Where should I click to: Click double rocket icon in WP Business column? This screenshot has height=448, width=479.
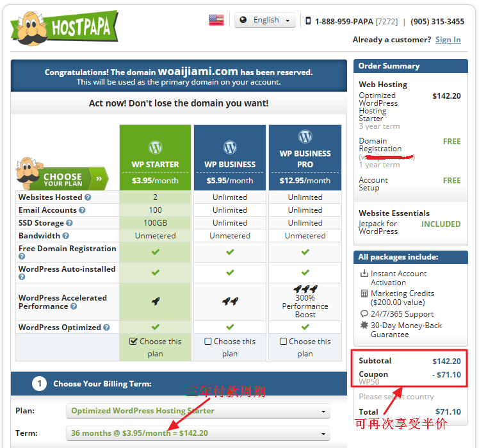click(x=230, y=301)
